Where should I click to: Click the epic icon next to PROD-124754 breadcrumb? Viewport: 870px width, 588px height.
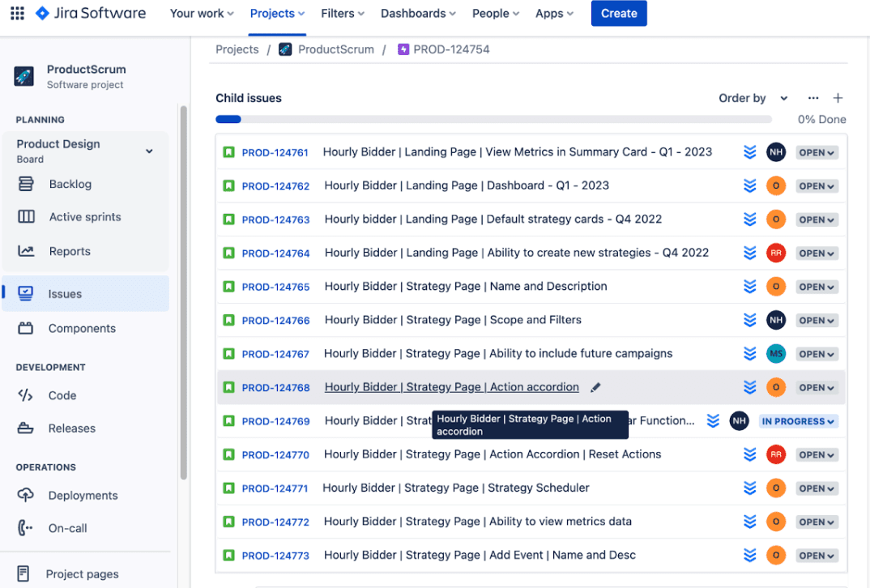click(403, 49)
